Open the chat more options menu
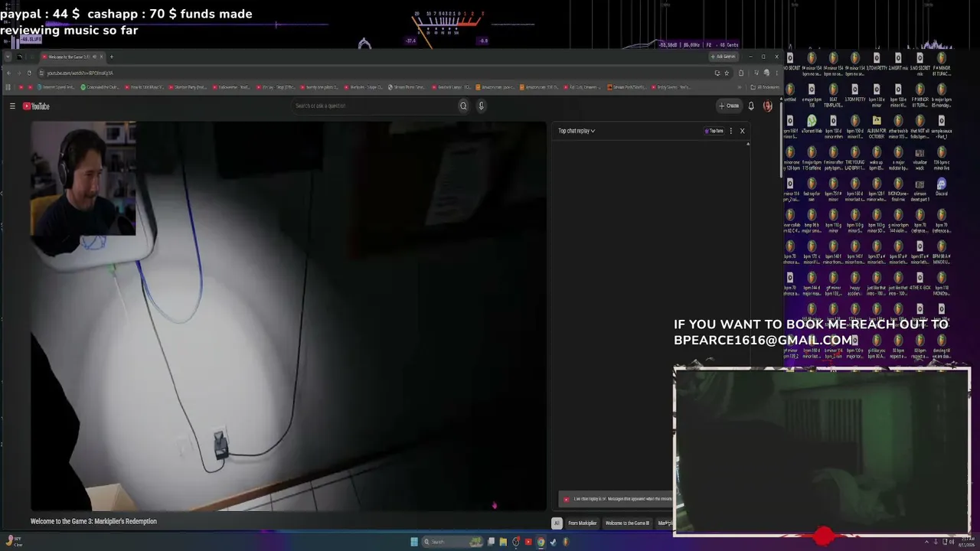 click(x=731, y=131)
